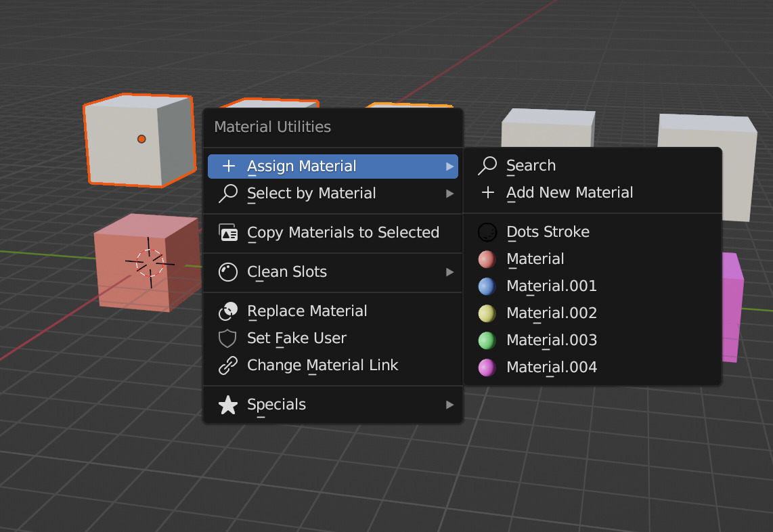773x532 pixels.
Task: Select Replace Material from the menu
Action: pos(308,311)
